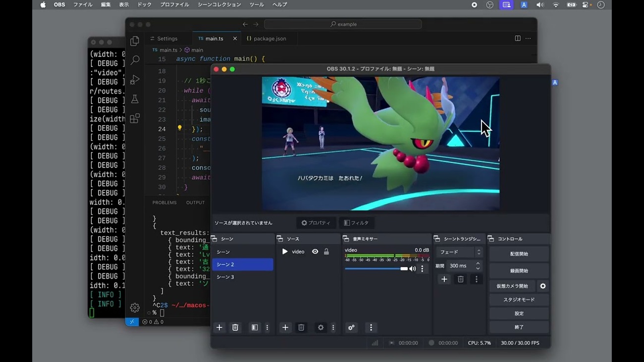The height and width of the screenshot is (362, 644).
Task: Select シーン 3 in scene list
Action: (x=243, y=277)
